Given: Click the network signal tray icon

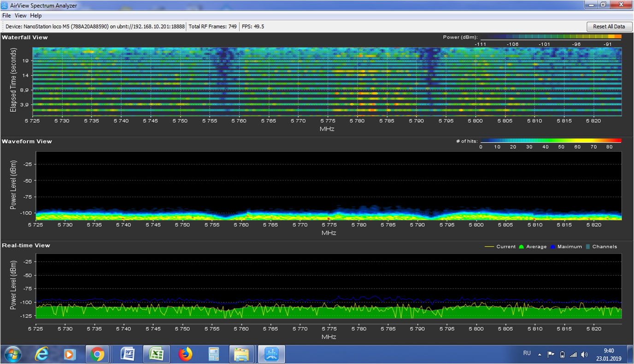Looking at the screenshot, I should tap(573, 354).
